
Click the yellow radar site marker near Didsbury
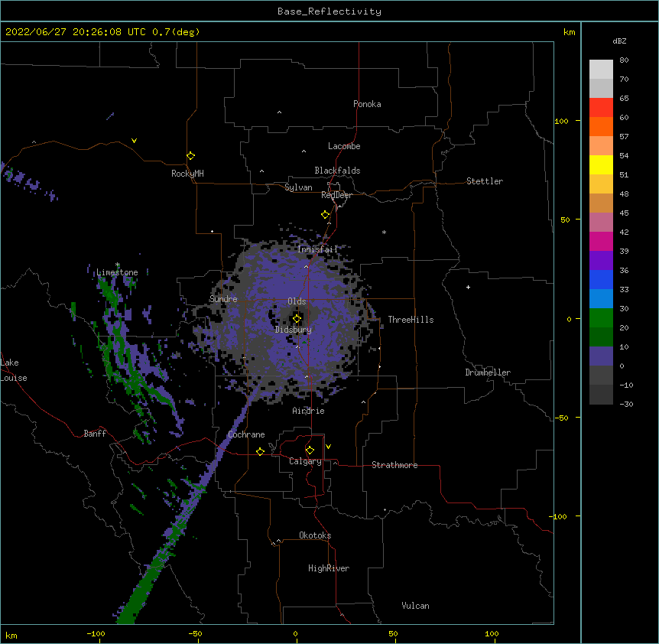[297, 319]
